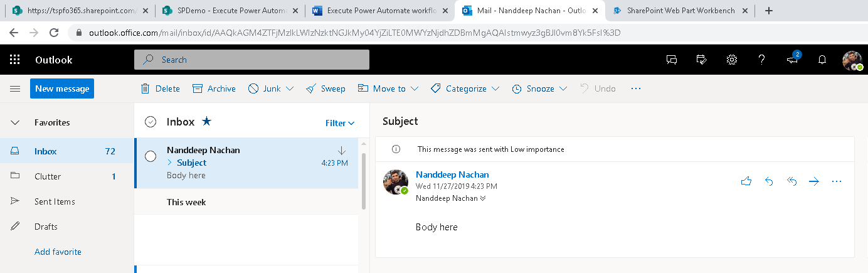868x273 pixels.
Task: Forward the message with the forward arrow
Action: (x=814, y=181)
